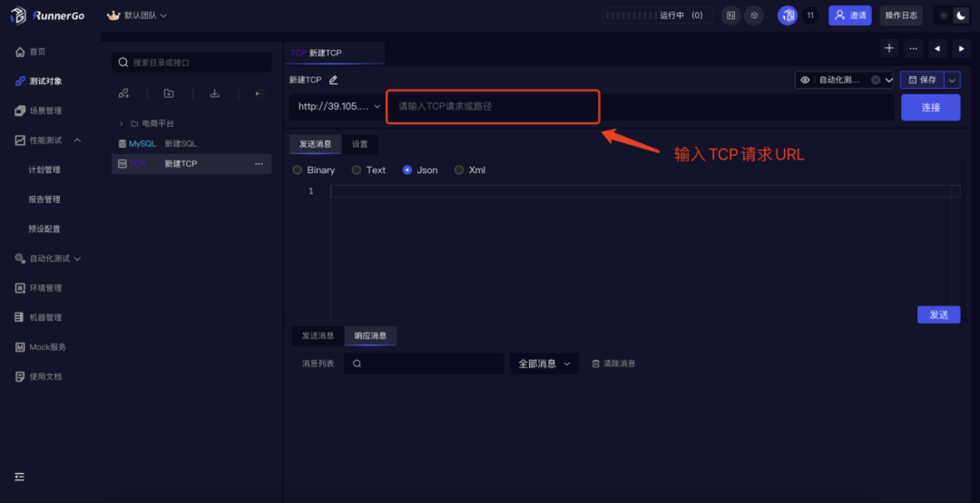Viewport: 980px width, 503px height.
Task: Click the panel layout icon in header
Action: click(731, 15)
